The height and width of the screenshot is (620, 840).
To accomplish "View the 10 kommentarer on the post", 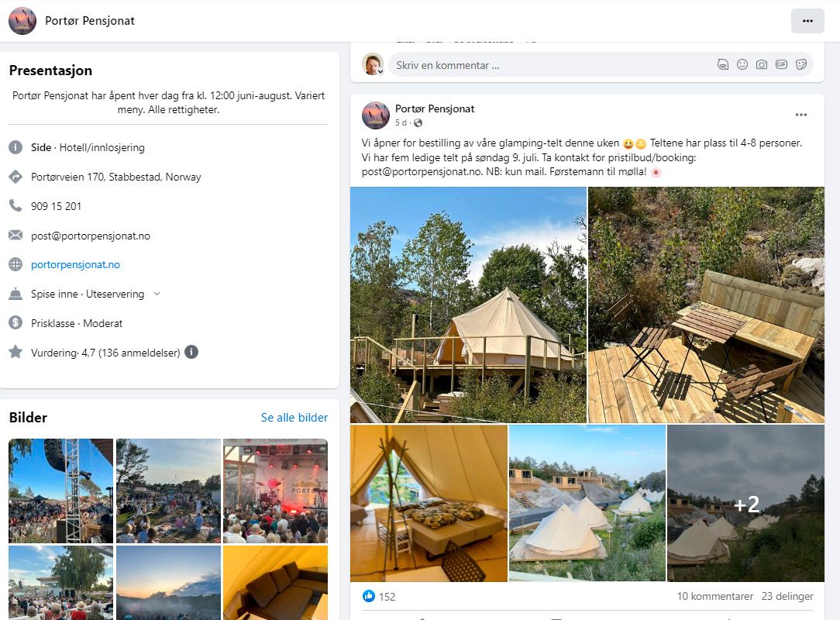I will pyautogui.click(x=714, y=596).
